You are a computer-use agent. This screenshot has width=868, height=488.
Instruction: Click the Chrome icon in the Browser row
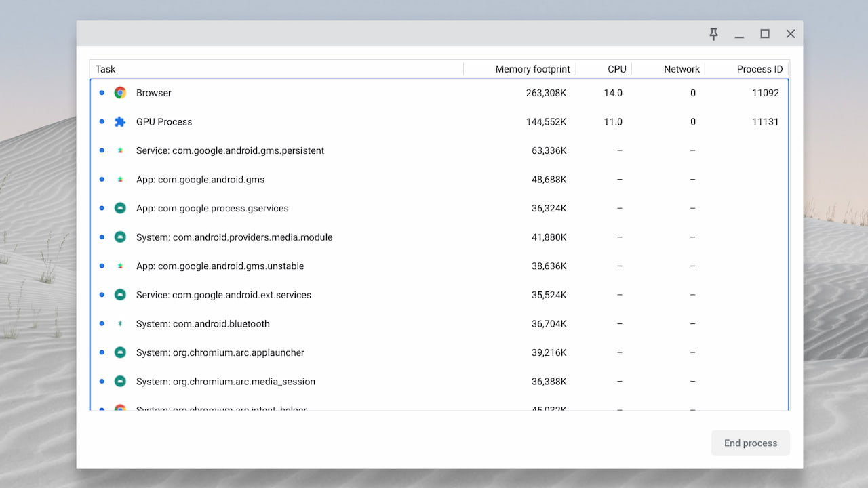(x=120, y=93)
